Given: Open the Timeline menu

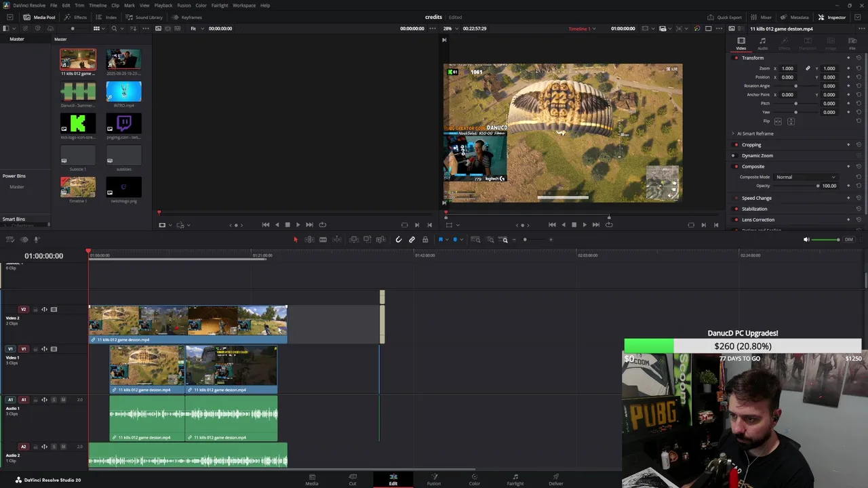Looking at the screenshot, I should [x=98, y=5].
